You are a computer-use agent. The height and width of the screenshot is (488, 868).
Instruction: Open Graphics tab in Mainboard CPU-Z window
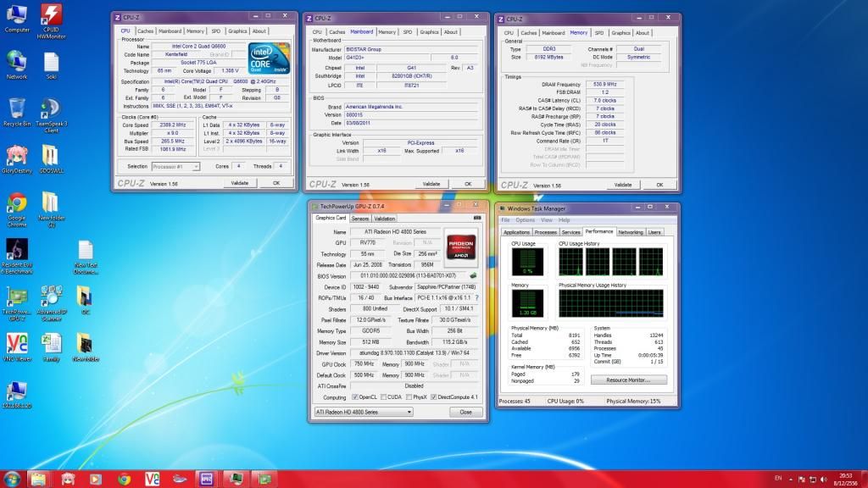coord(429,32)
